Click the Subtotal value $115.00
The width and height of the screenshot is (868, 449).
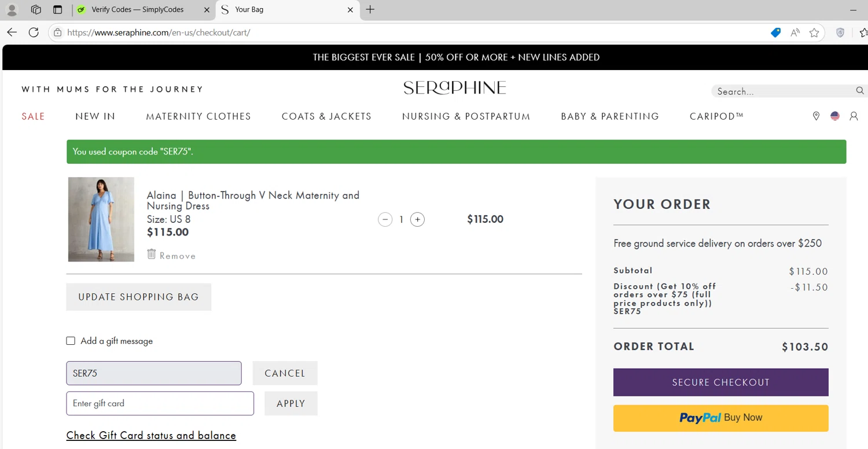[808, 271]
